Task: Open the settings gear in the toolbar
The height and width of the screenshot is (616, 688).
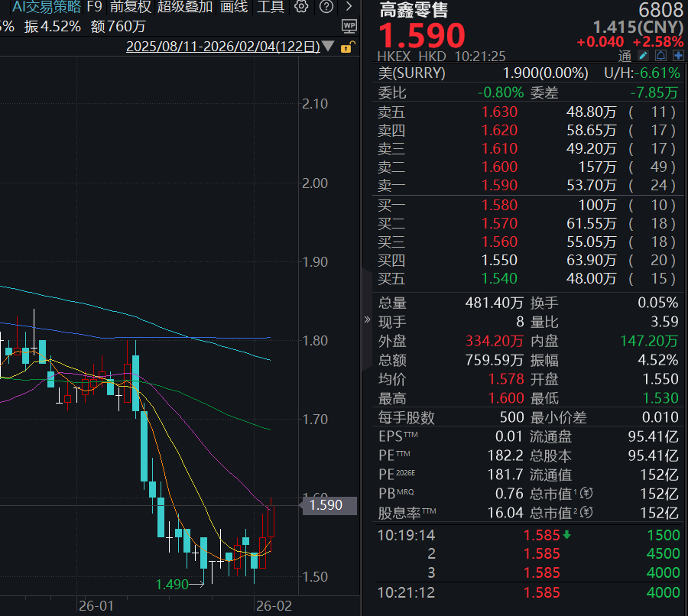Action: pos(301,6)
